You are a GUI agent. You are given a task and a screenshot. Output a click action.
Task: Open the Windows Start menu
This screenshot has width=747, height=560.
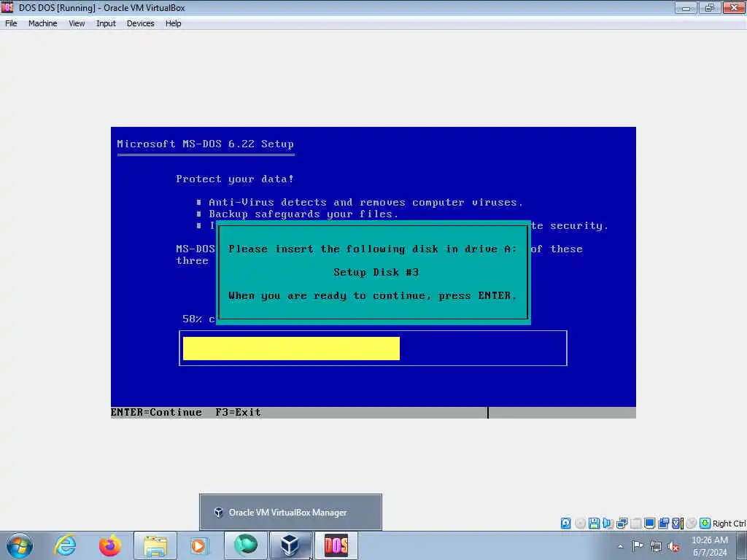coord(20,545)
